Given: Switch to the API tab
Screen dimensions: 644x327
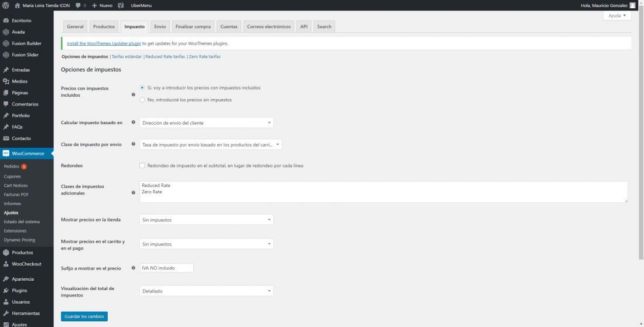Looking at the screenshot, I should click(x=303, y=26).
